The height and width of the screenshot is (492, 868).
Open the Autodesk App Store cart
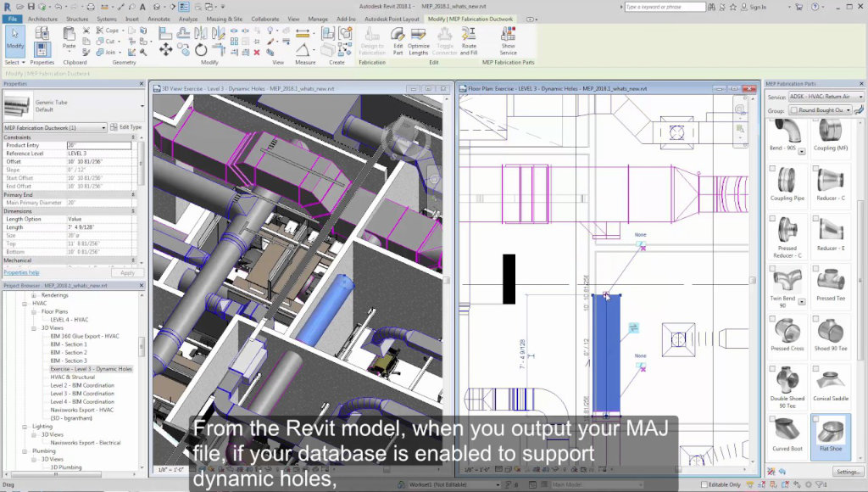(798, 7)
